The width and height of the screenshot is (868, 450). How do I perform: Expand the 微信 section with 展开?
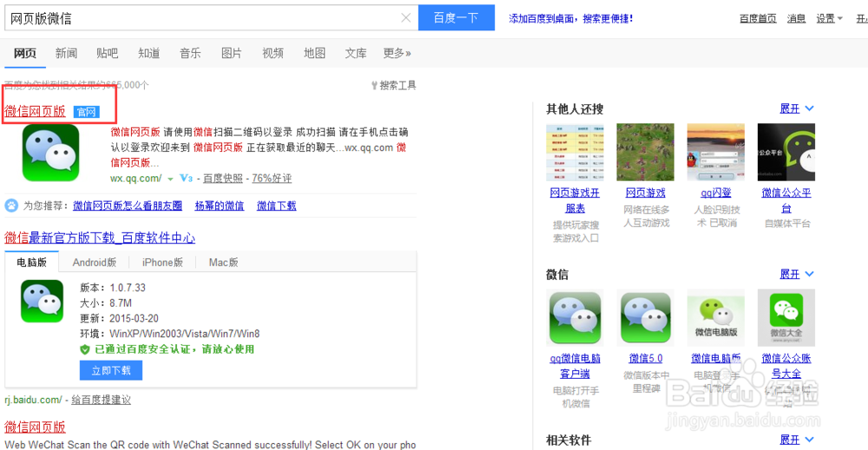pos(797,274)
